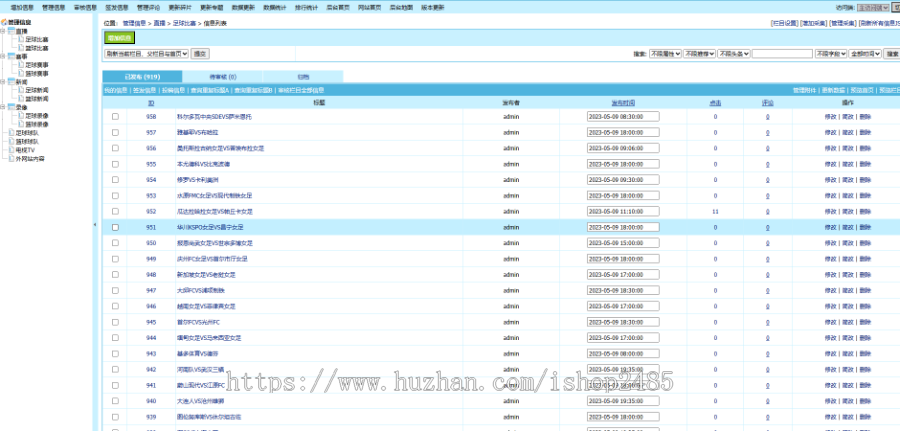Open the 电视TV page icon in tree

point(11,150)
